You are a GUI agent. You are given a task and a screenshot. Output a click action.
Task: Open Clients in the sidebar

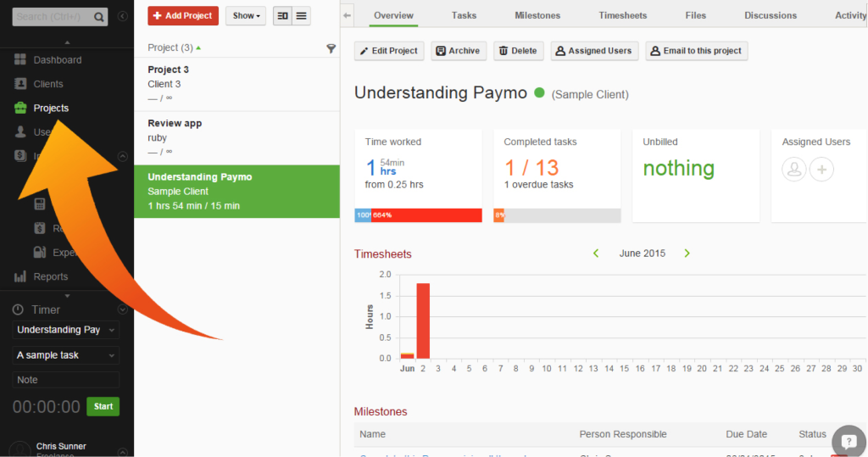[x=39, y=84]
